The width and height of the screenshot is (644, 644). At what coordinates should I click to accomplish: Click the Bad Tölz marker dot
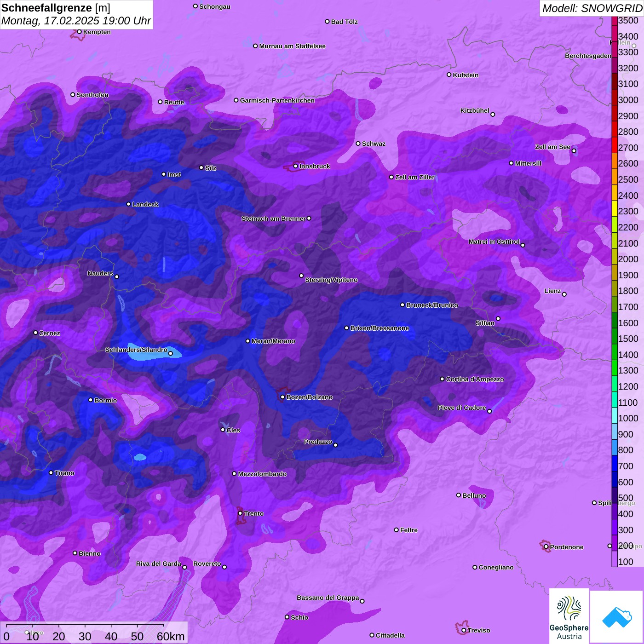click(x=327, y=22)
